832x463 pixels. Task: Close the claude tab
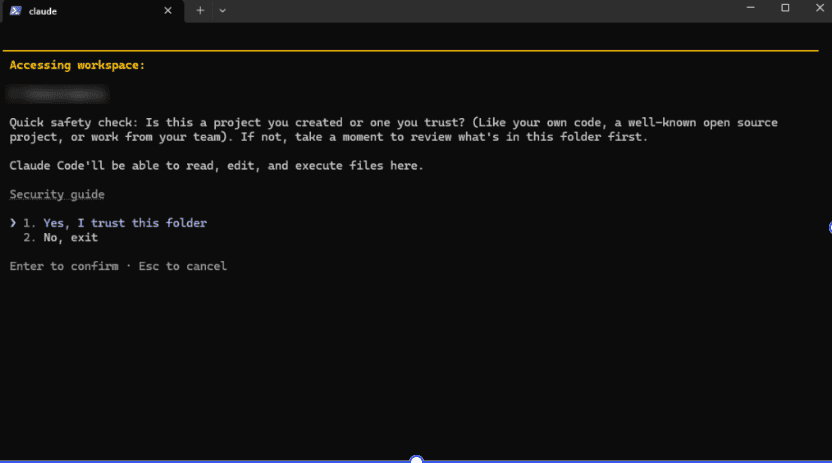tap(168, 11)
